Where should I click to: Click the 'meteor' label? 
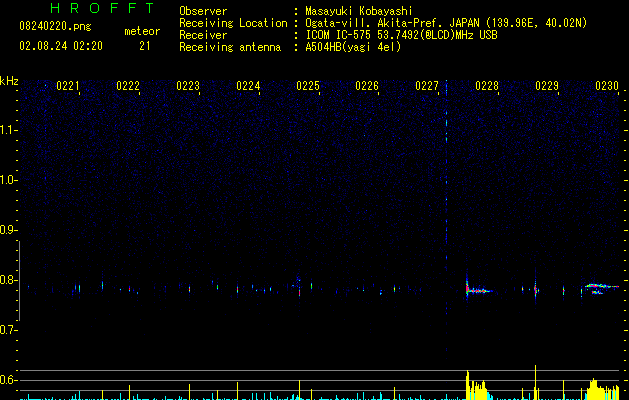click(x=142, y=31)
